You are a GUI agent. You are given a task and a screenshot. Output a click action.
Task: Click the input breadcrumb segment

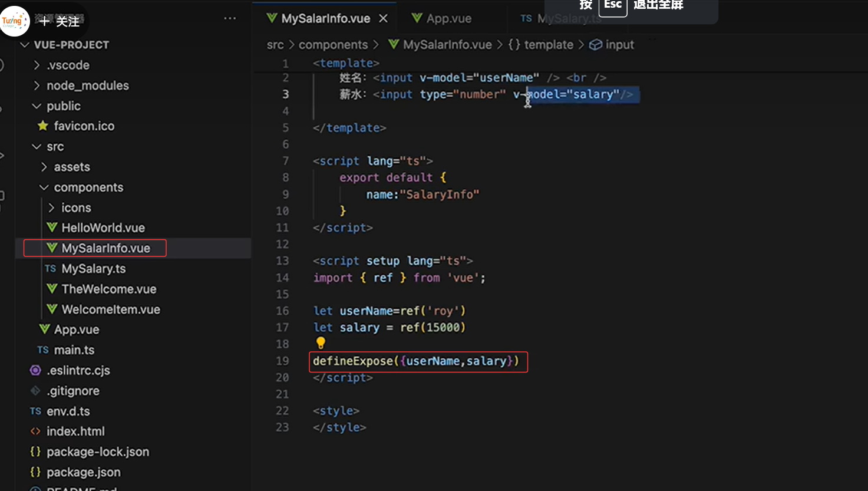(620, 45)
